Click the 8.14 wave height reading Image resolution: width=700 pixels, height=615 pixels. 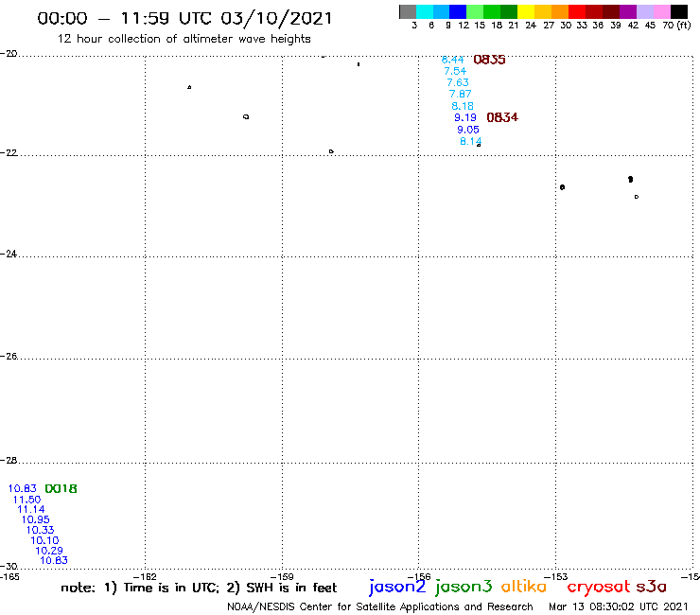[x=470, y=142]
